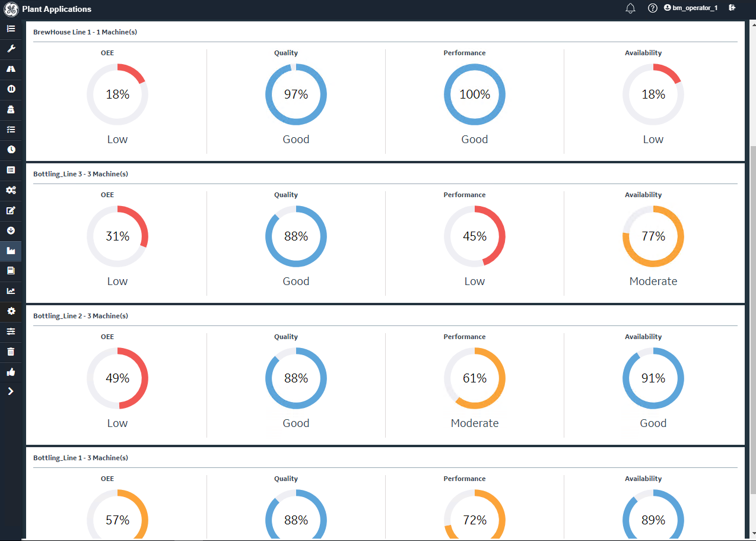Click Bottling_Line 3 Performance 45% gauge
756x541 pixels.
click(475, 236)
